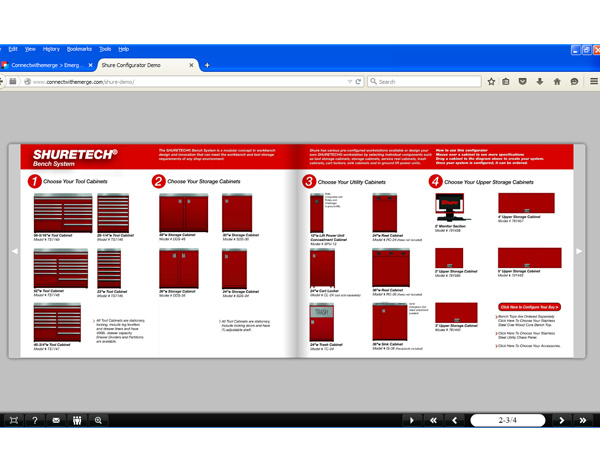Go to home page via house icon
600x472 pixels.
[557, 82]
